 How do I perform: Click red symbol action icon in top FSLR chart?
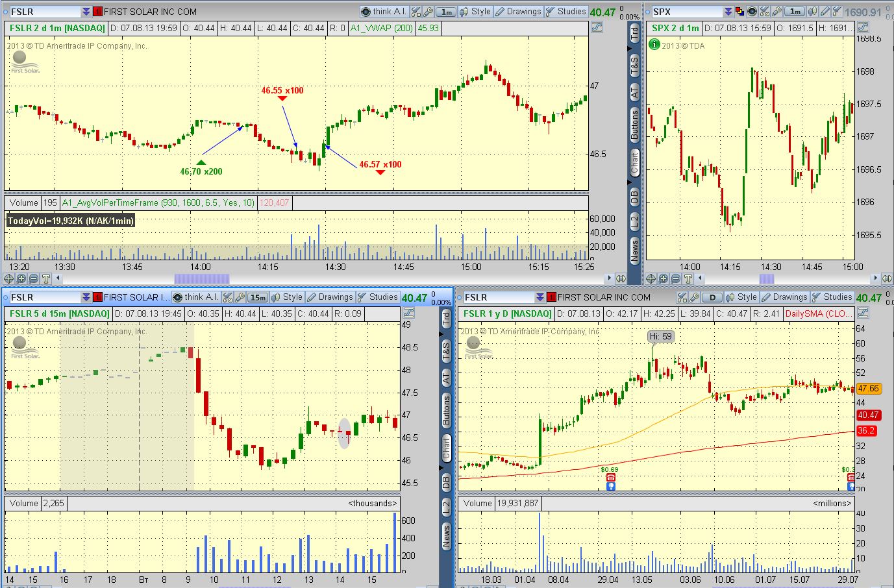pos(97,12)
